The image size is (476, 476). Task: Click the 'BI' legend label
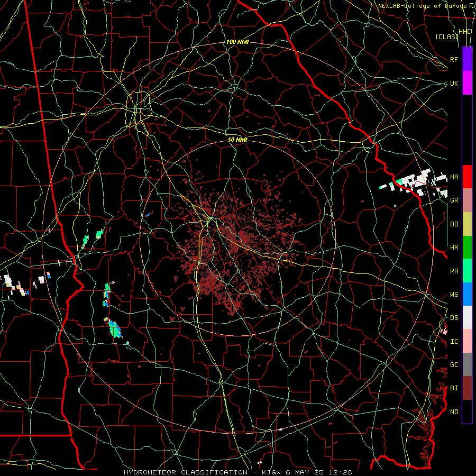pos(454,388)
